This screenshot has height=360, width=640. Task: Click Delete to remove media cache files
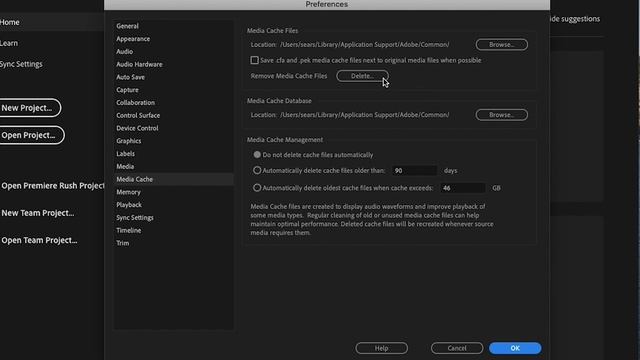pyautogui.click(x=362, y=76)
